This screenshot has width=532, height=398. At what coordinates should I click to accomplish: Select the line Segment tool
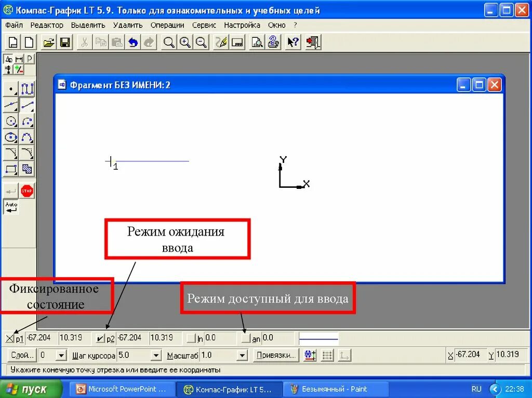pyautogui.click(x=27, y=105)
